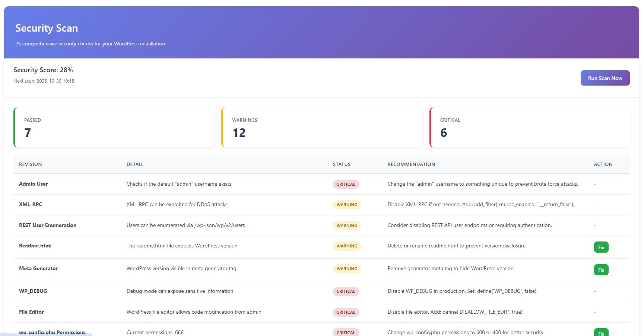Click the Warning badge for XML-RPC
Screen dimensions: 644x336
347,205
